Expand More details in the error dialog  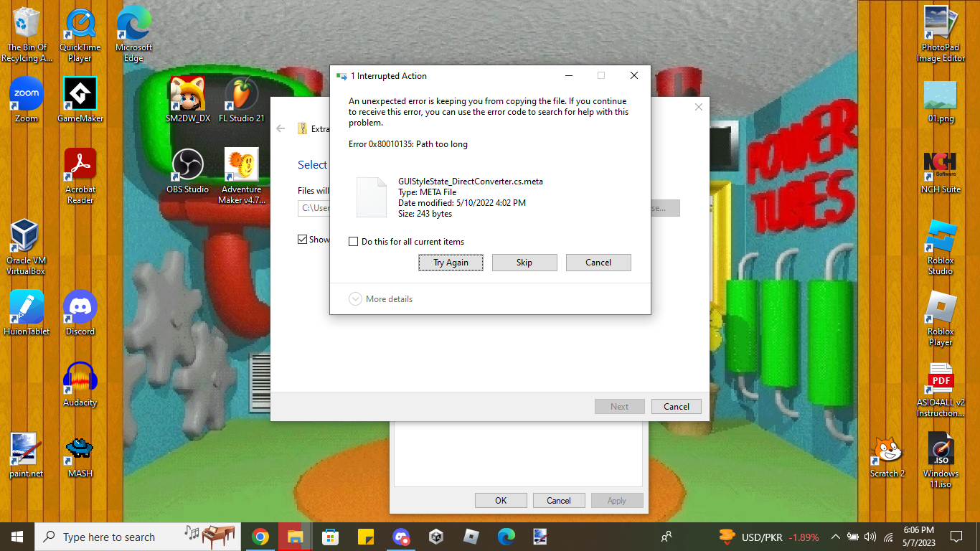click(380, 299)
